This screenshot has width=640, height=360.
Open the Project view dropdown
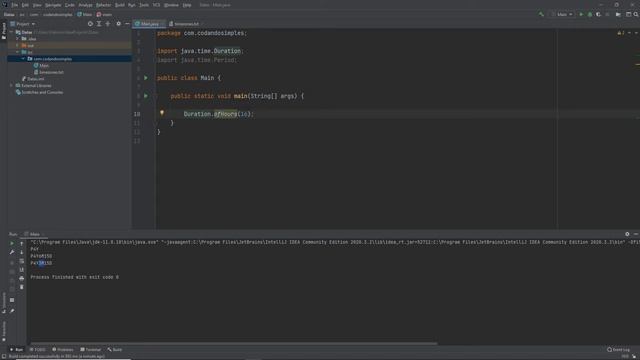coord(23,24)
